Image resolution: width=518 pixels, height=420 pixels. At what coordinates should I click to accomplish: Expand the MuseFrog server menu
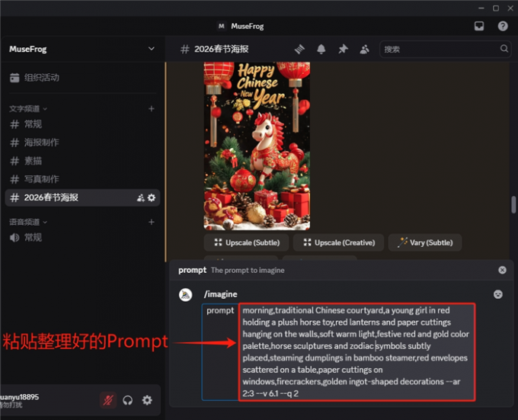[151, 49]
